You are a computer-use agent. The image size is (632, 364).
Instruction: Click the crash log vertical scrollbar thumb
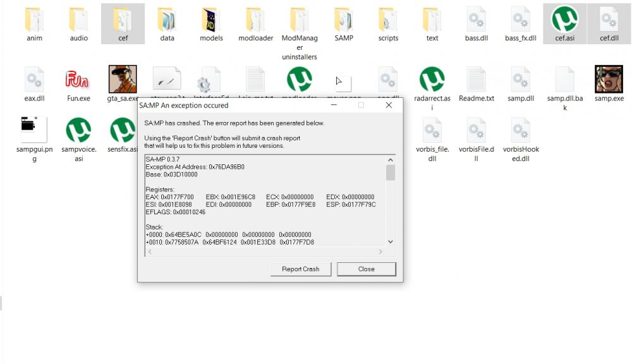(x=390, y=173)
